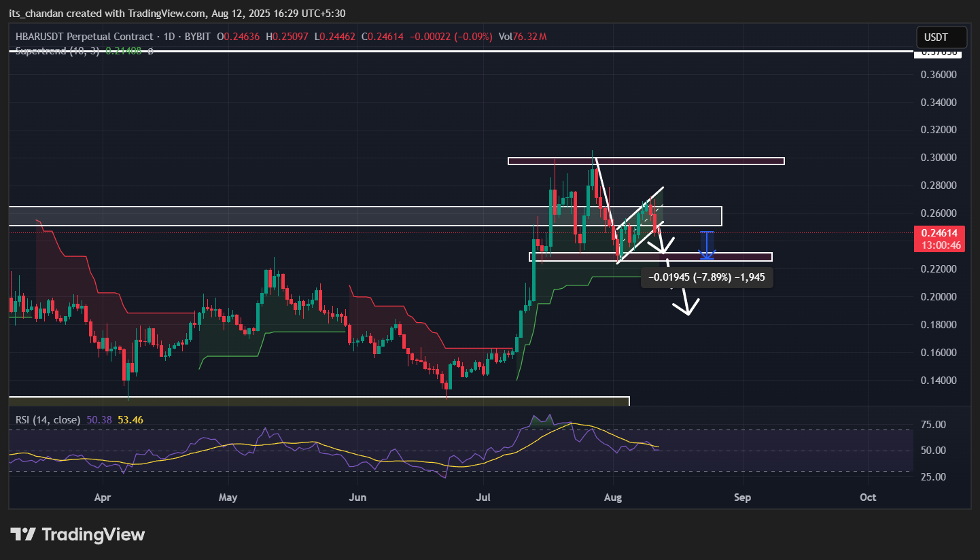This screenshot has height=560, width=980.
Task: Click the RSI 75.00 scale label
Action: click(932, 425)
